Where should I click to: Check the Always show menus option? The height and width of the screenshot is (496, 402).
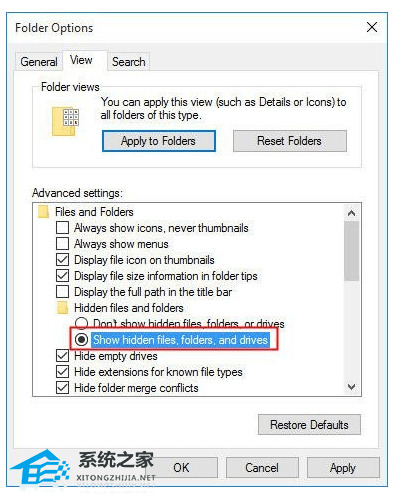coord(62,244)
